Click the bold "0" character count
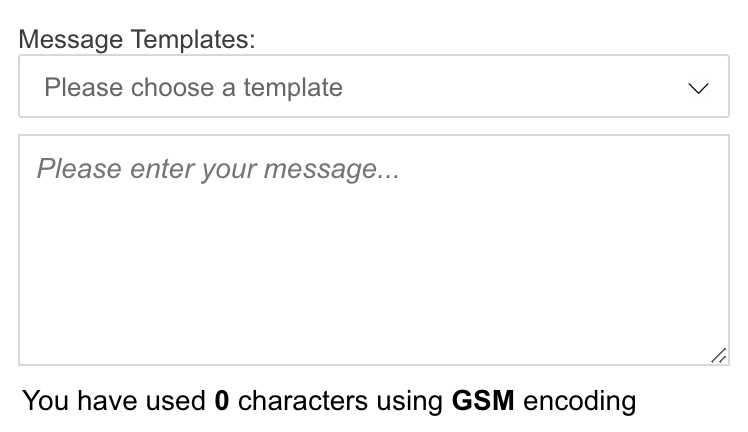The height and width of the screenshot is (432, 748). (x=222, y=402)
